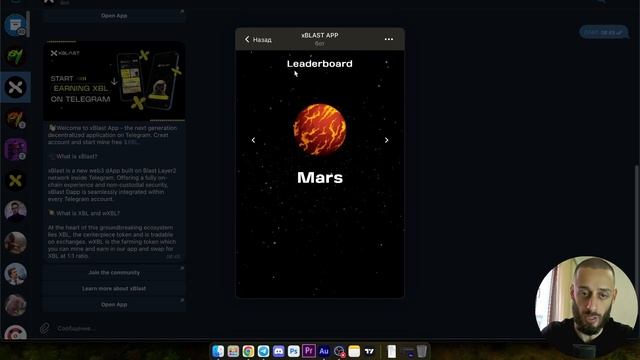Open the purple avatar chat in sidebar
The width and height of the screenshot is (640, 360).
point(15,149)
